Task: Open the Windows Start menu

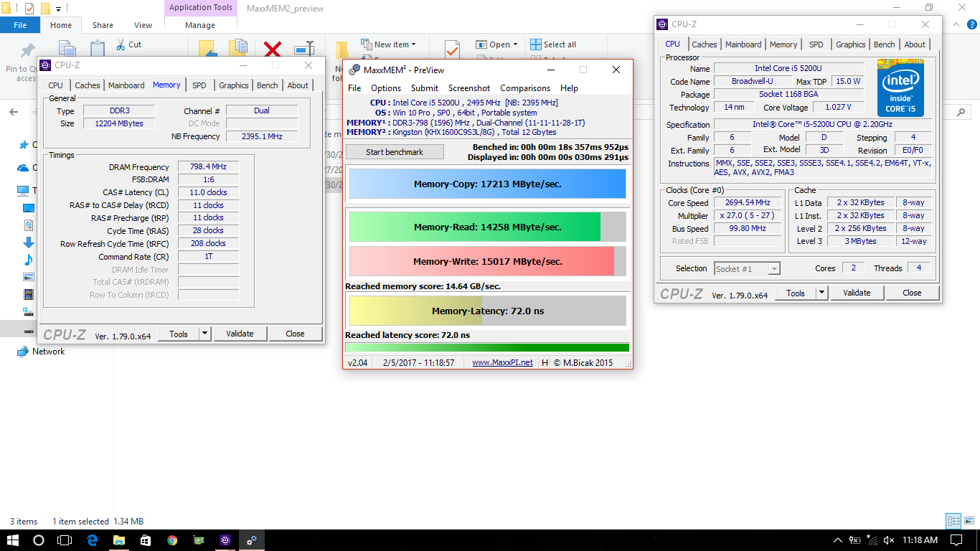Action: click(13, 540)
